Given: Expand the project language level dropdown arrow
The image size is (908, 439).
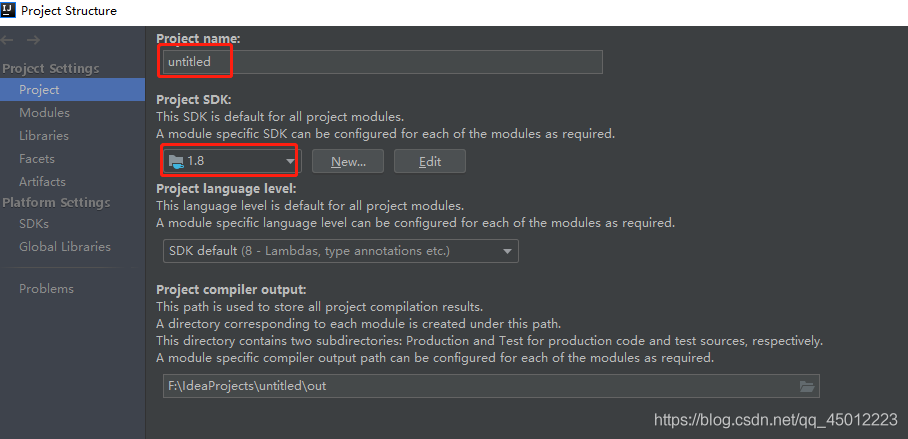Looking at the screenshot, I should [x=507, y=251].
